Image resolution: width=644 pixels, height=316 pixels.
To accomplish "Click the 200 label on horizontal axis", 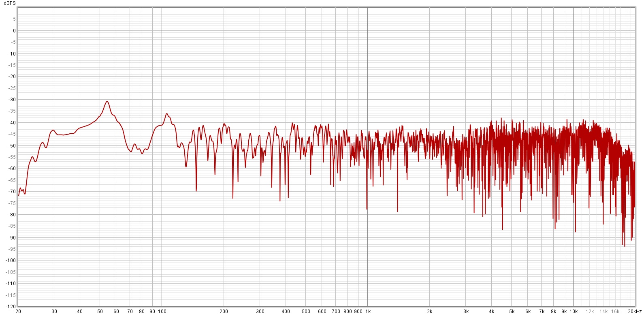I will coord(224,312).
